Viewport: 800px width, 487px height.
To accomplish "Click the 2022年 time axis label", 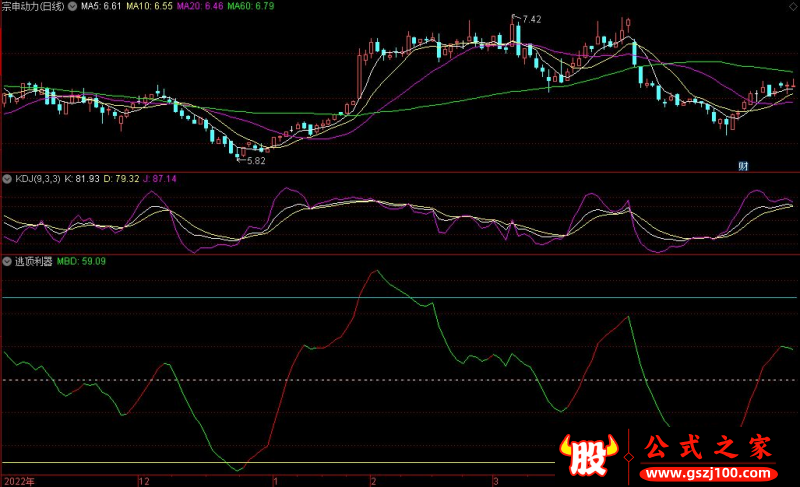I will [17, 480].
